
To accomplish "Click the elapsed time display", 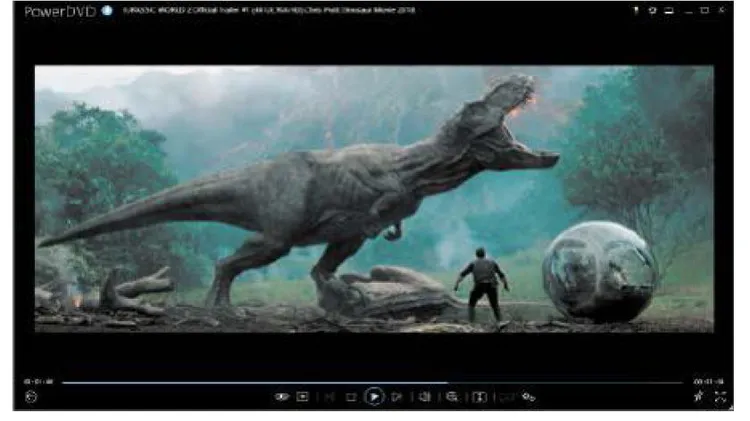I will click(x=38, y=381).
